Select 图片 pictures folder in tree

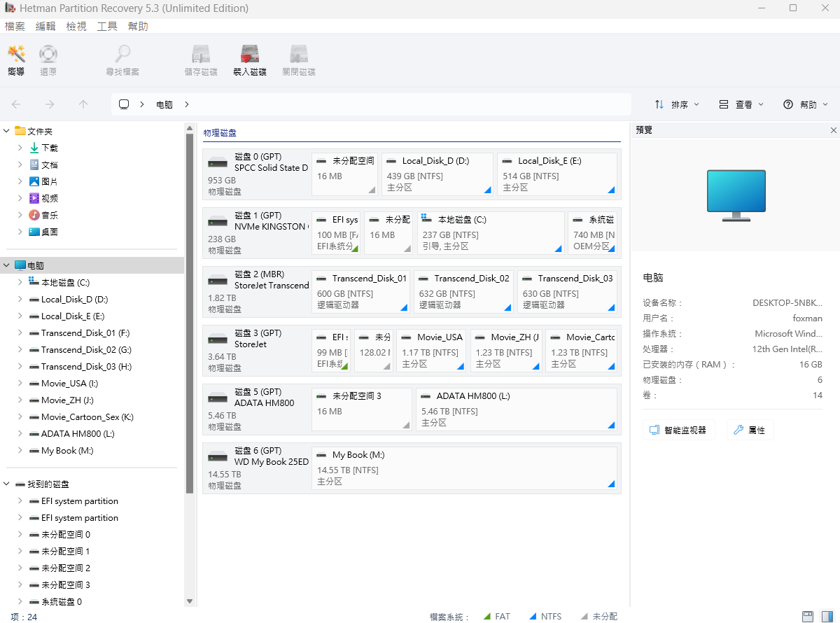pos(50,182)
